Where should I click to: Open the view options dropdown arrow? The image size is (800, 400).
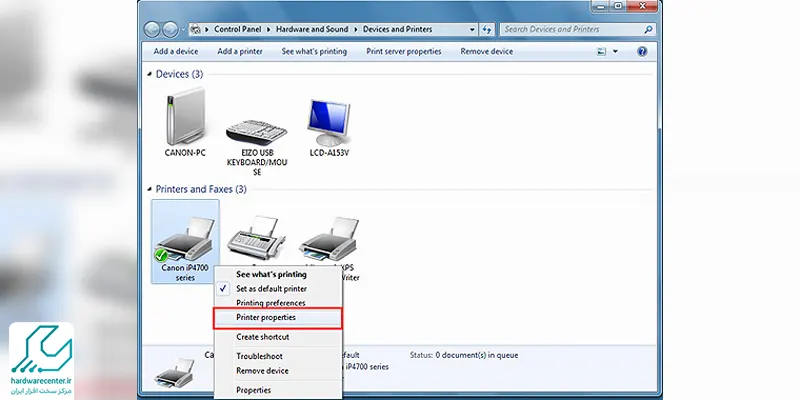[615, 52]
